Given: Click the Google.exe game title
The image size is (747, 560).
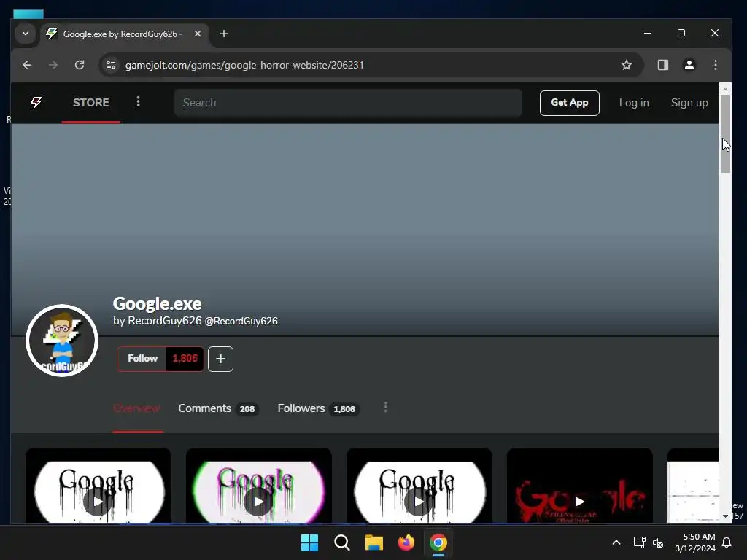Looking at the screenshot, I should pos(158,304).
